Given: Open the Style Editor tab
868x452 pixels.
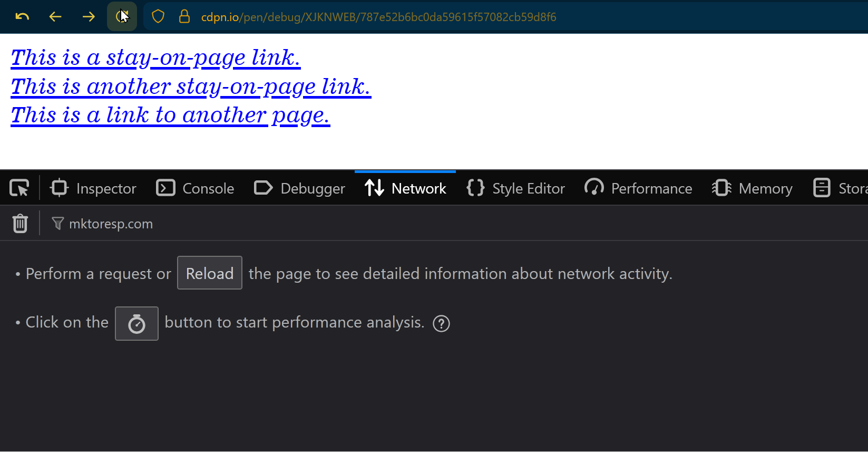Looking at the screenshot, I should pos(515,188).
